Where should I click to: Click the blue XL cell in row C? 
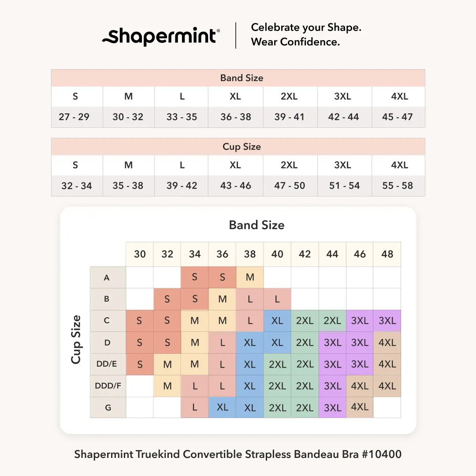[x=277, y=321]
